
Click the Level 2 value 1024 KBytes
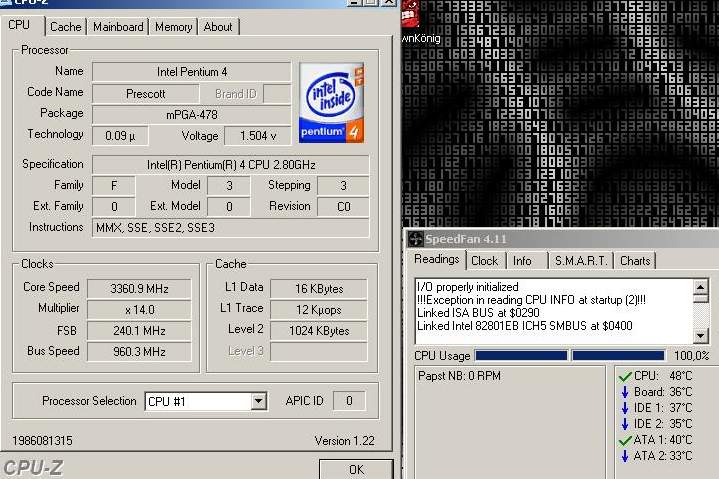319,331
